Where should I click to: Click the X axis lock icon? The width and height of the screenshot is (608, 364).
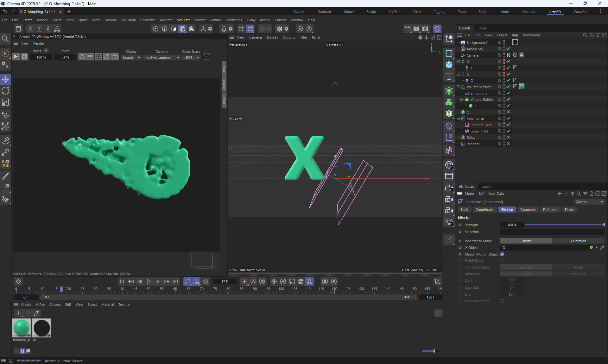(x=30, y=28)
